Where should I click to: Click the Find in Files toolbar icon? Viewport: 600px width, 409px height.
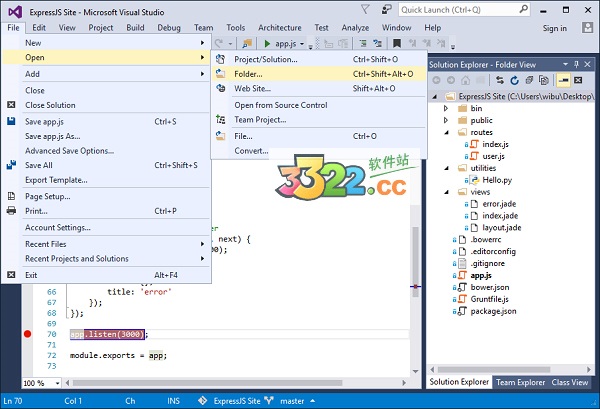pos(247,44)
